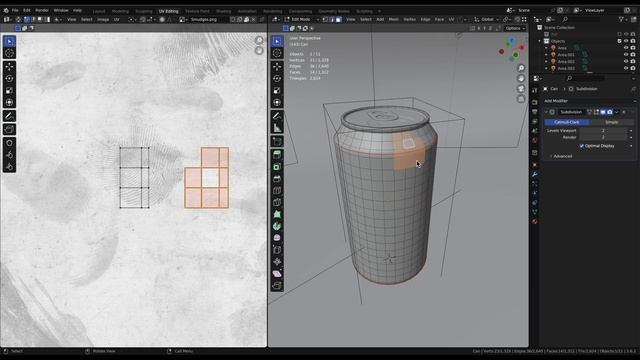Select the Move tool in 3D viewport
The image size is (640, 360).
(x=277, y=67)
